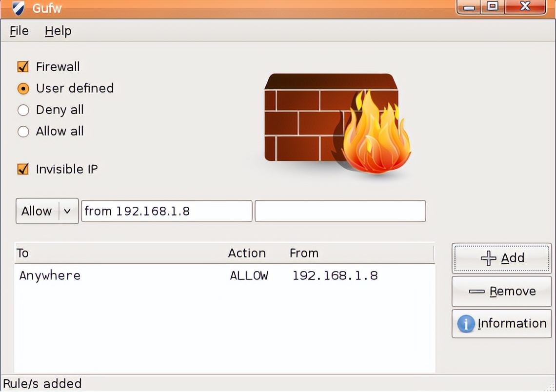The width and height of the screenshot is (556, 392).
Task: Enable the Firewall checkbox
Action: 22,66
